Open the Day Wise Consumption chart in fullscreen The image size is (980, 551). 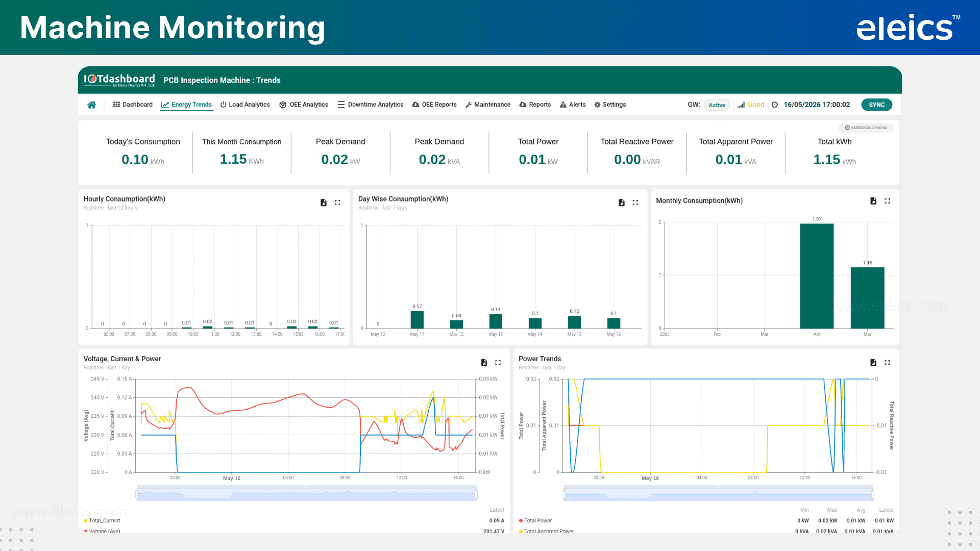tap(635, 203)
